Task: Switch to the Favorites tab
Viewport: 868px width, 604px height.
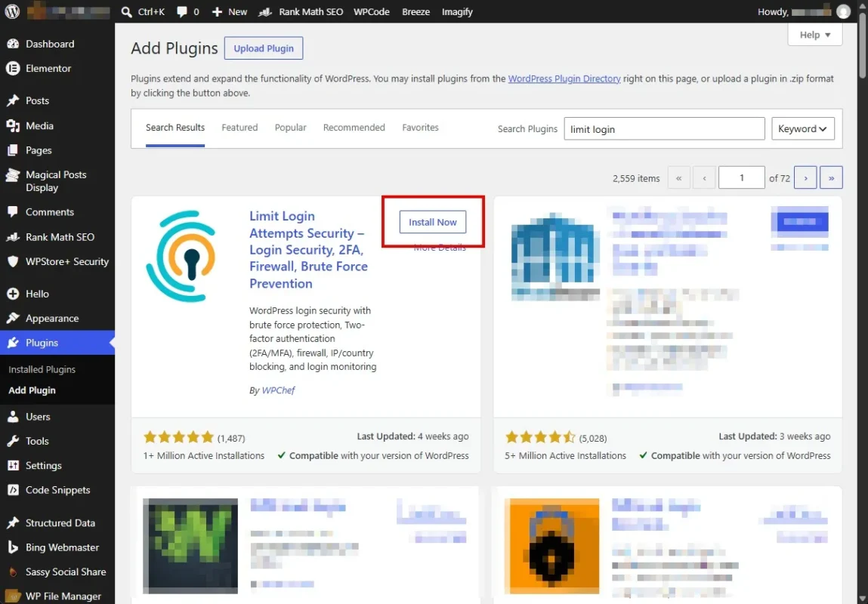Action: 420,127
